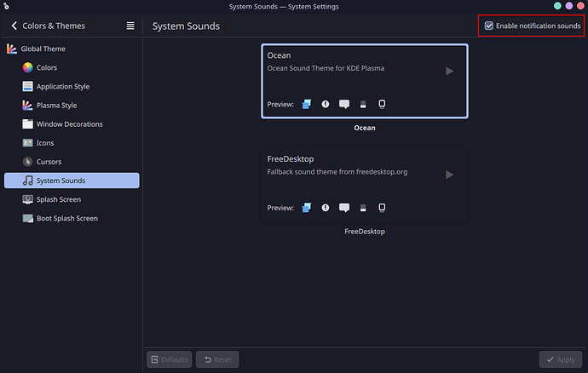Open the sidebar hamburger menu

[130, 26]
